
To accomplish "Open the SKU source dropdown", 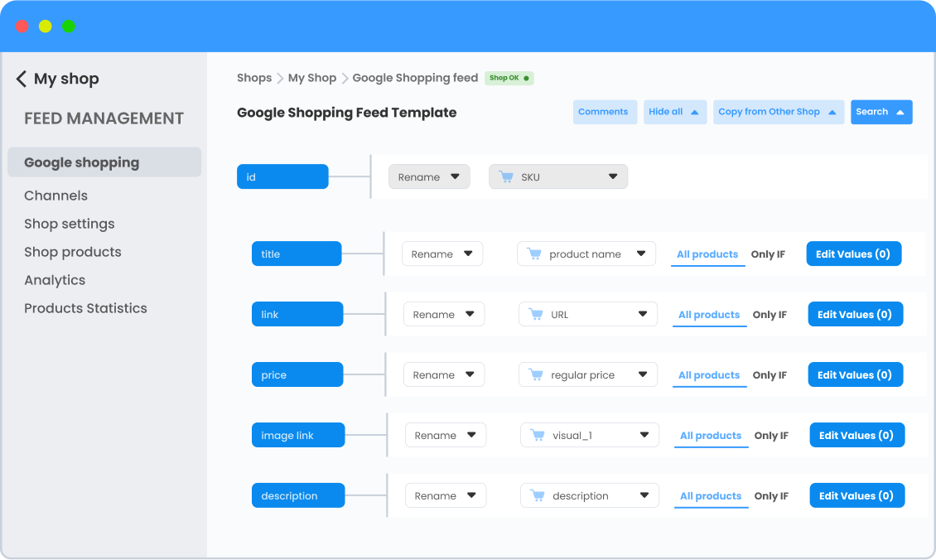I will tap(558, 176).
